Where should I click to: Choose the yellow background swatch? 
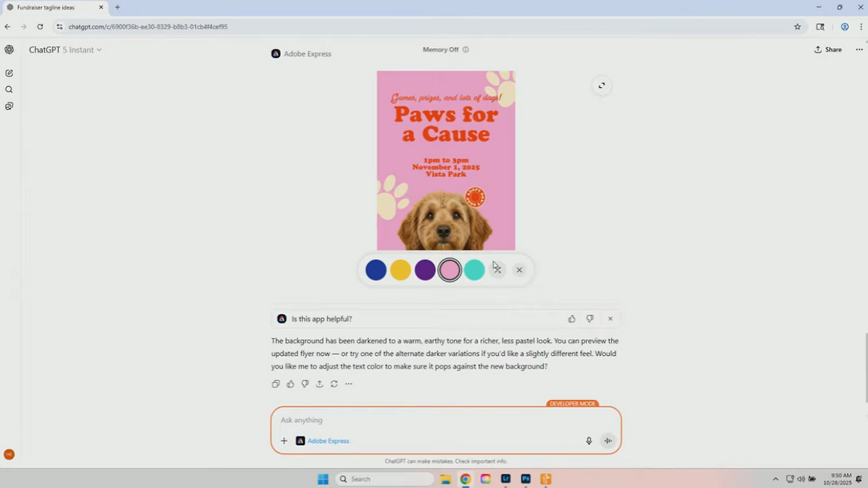click(400, 270)
